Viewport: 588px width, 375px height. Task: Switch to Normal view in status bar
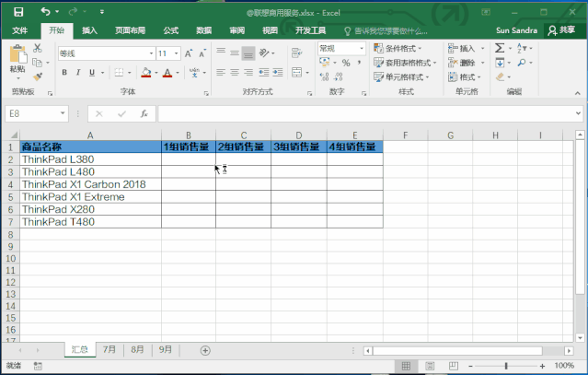(x=406, y=366)
